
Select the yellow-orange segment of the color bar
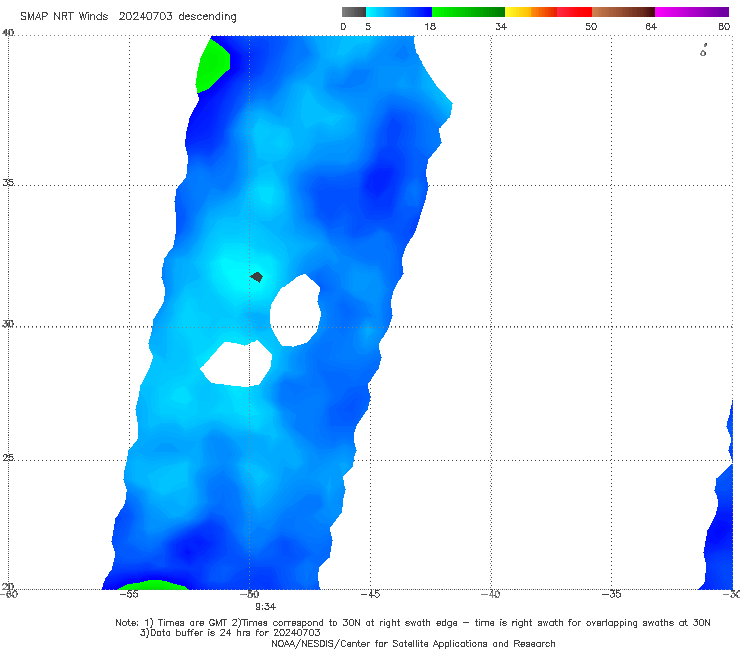[x=530, y=12]
